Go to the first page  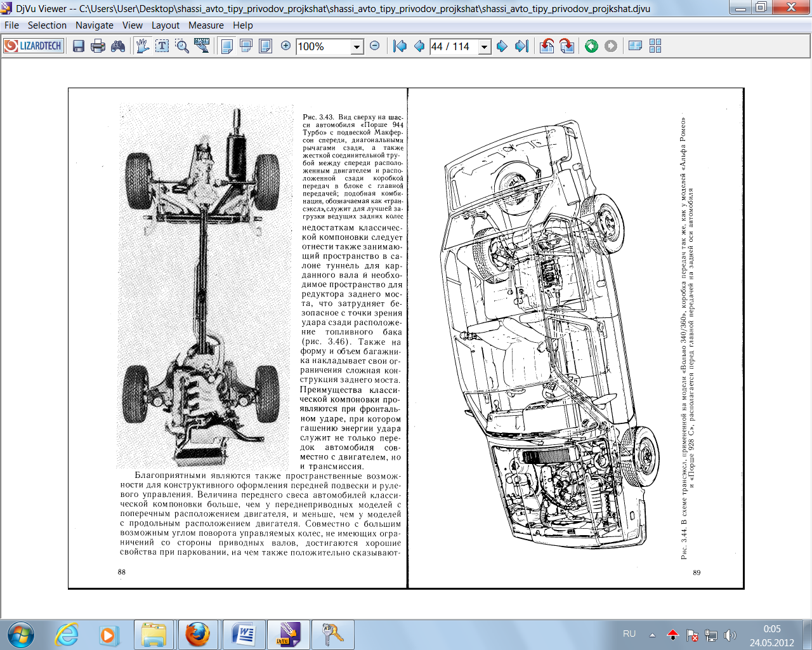point(400,46)
